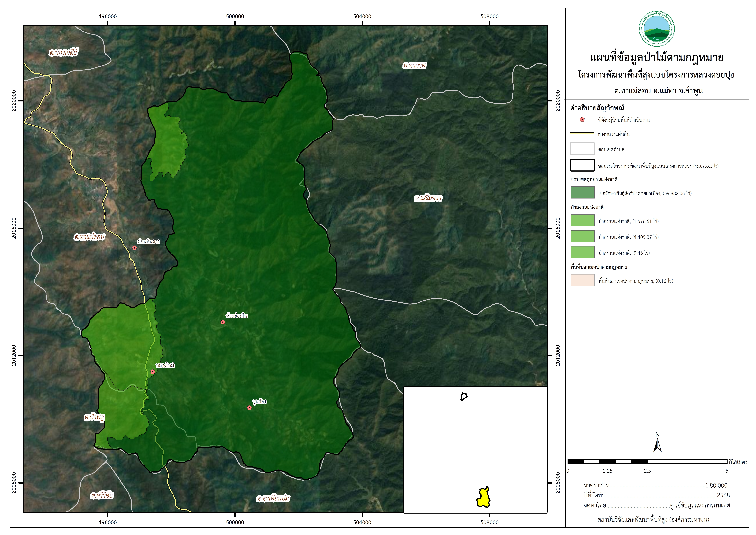Click the legend text ขอบเขตตำบล
Image resolution: width=756 pixels, height=535 pixels.
pyautogui.click(x=611, y=150)
